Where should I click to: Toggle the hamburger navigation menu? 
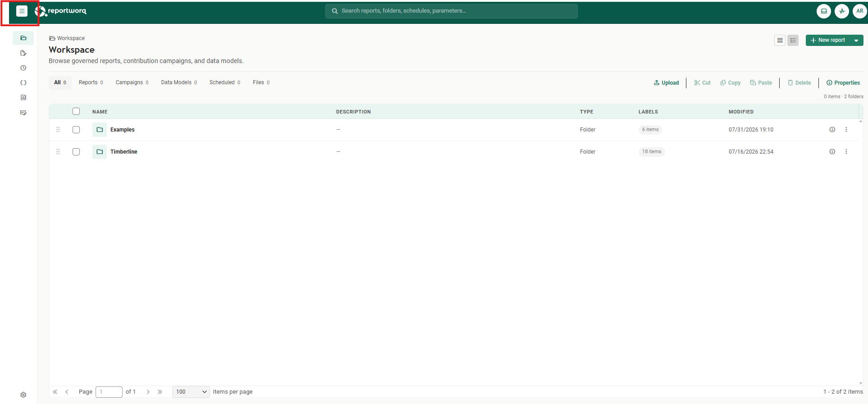(x=22, y=11)
